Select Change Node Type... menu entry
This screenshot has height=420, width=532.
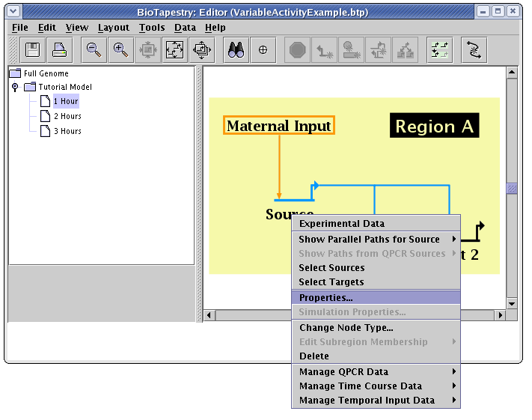pos(346,327)
